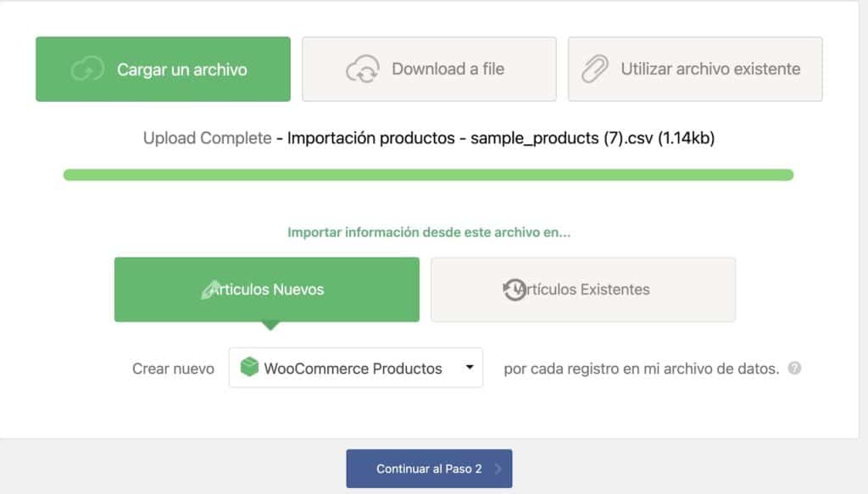The height and width of the screenshot is (494, 868).
Task: Click the paperclip attachment icon
Action: tap(594, 69)
